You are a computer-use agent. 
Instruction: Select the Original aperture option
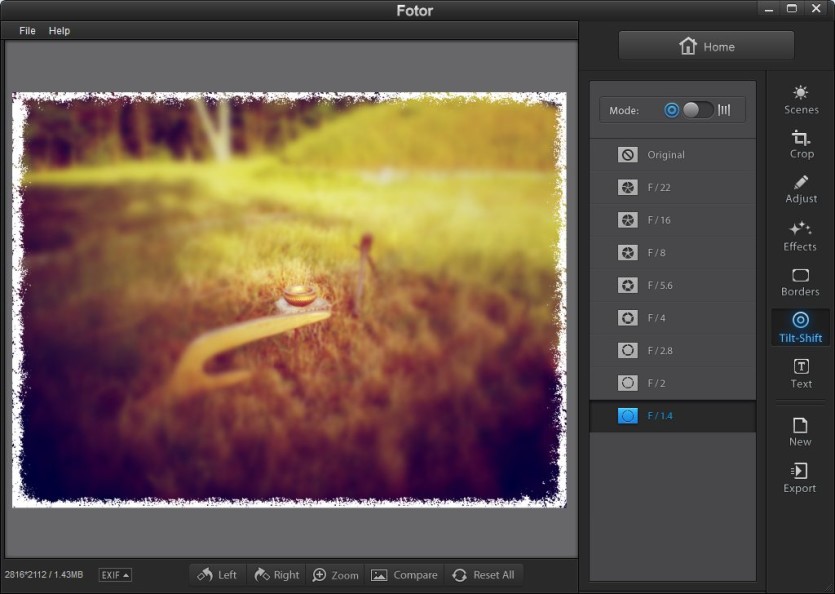pos(673,155)
